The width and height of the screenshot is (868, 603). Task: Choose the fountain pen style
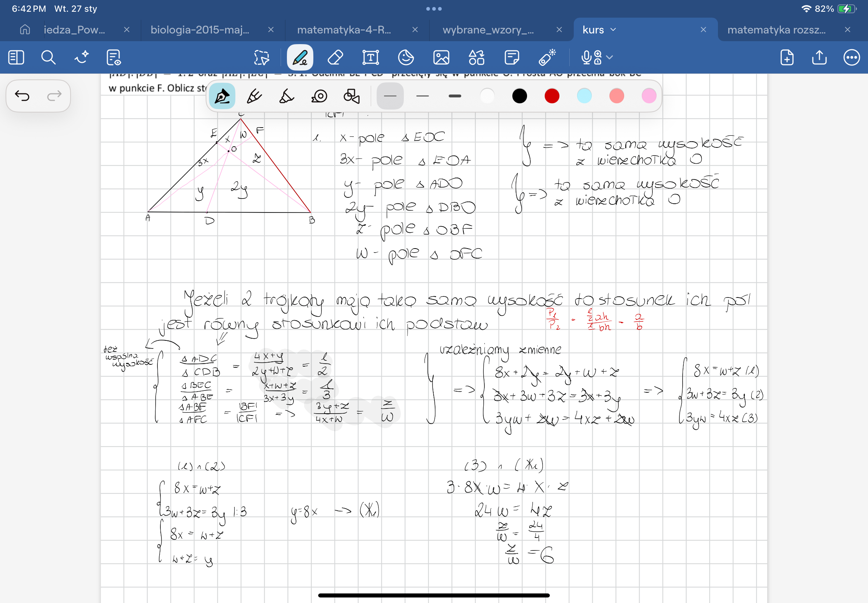coord(222,96)
